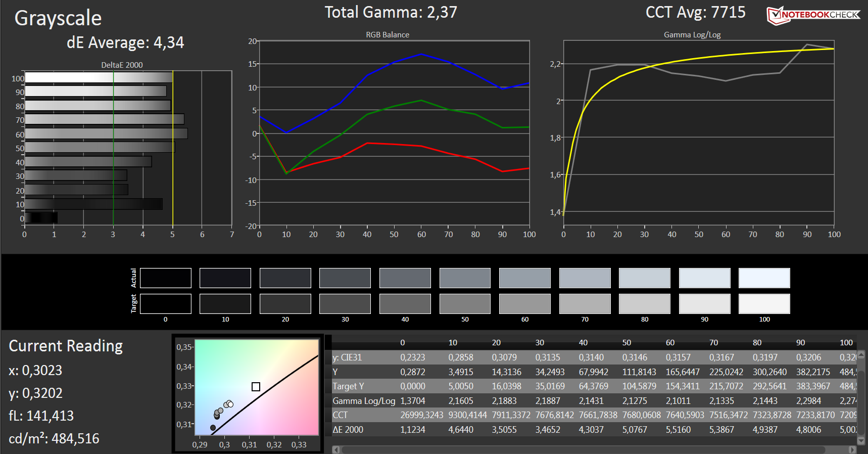
Task: Click the DeltaE 2000 chart title
Action: click(122, 65)
